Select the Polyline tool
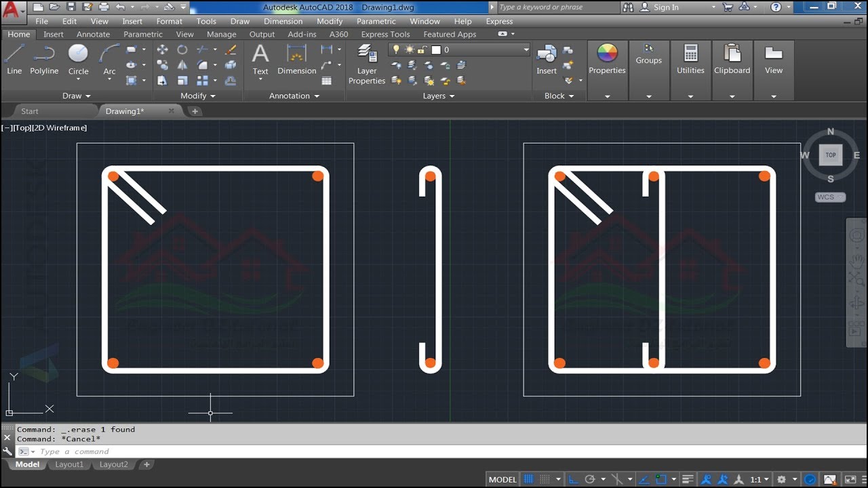 (x=44, y=59)
